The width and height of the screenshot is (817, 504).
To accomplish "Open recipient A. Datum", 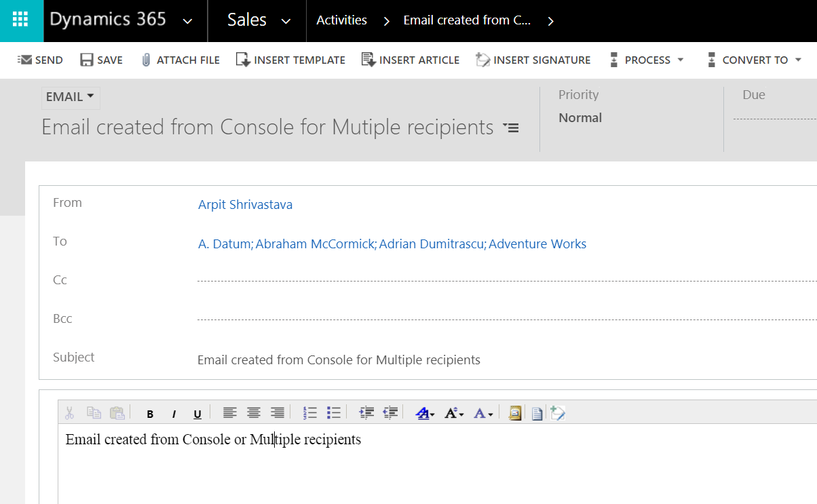I will click(225, 244).
